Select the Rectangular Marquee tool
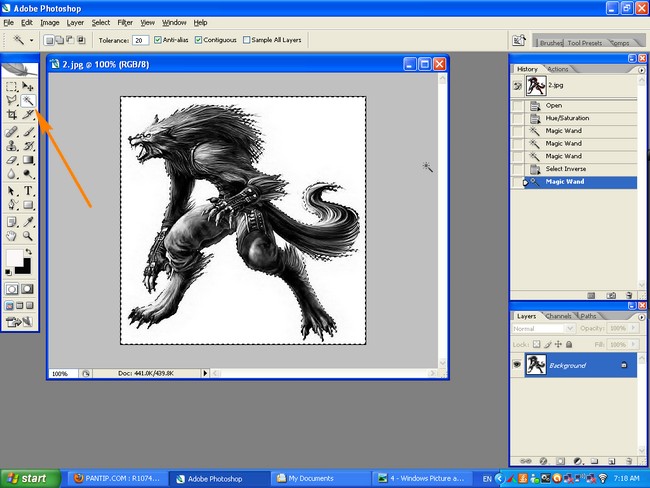This screenshot has height=488, width=650. pyautogui.click(x=11, y=86)
